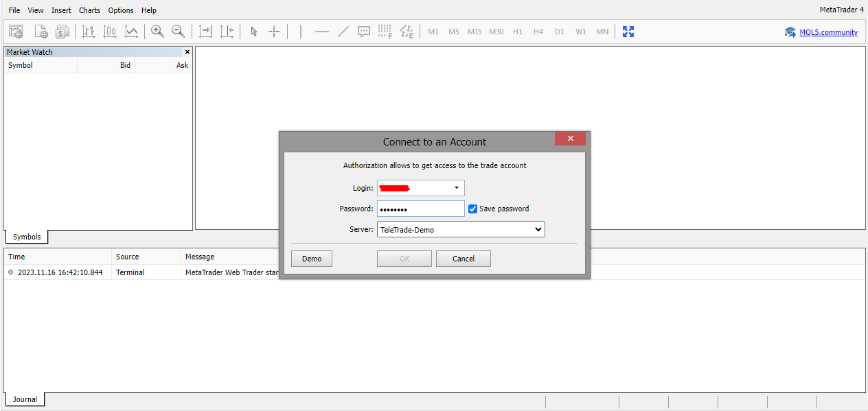Open the MQL5.community link

coord(828,32)
